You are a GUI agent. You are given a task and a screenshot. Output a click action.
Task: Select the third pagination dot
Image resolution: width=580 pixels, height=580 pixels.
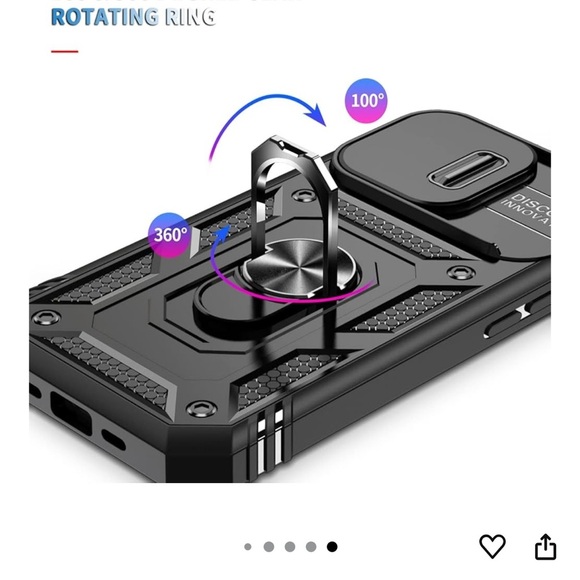tap(290, 547)
